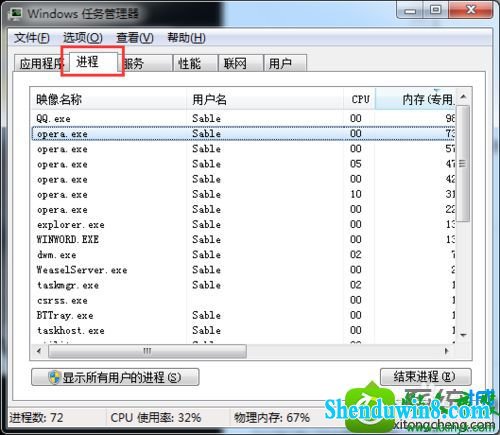Click the vertical scrollbar down arrow

(x=463, y=335)
